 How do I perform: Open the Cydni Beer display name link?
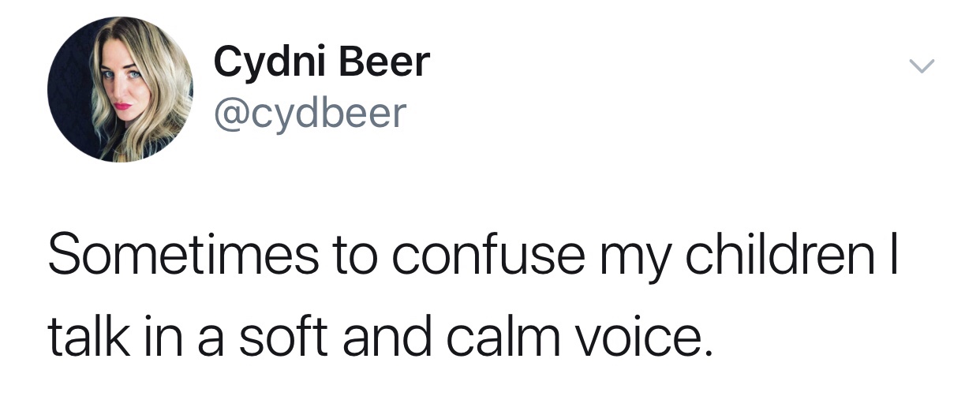pyautogui.click(x=322, y=62)
